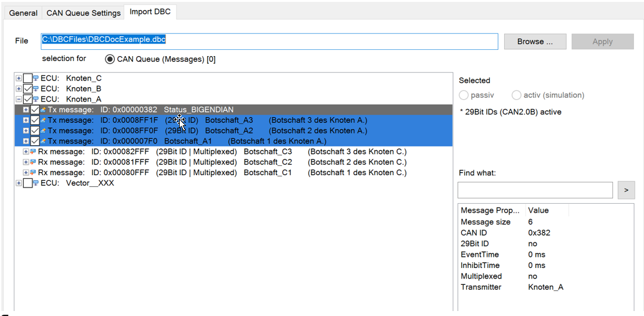Expand Status_BIGENDIAN Tx message
Image resolution: width=644 pixels, height=316 pixels.
[x=26, y=110]
